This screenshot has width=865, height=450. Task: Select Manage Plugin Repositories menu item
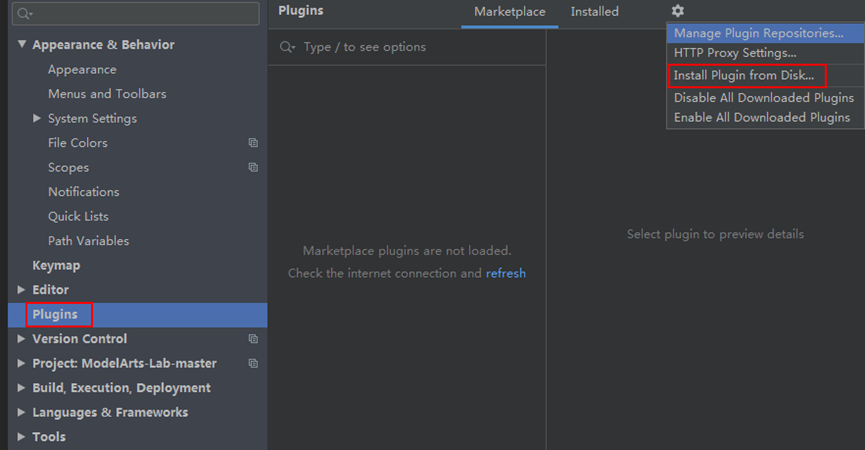point(758,33)
